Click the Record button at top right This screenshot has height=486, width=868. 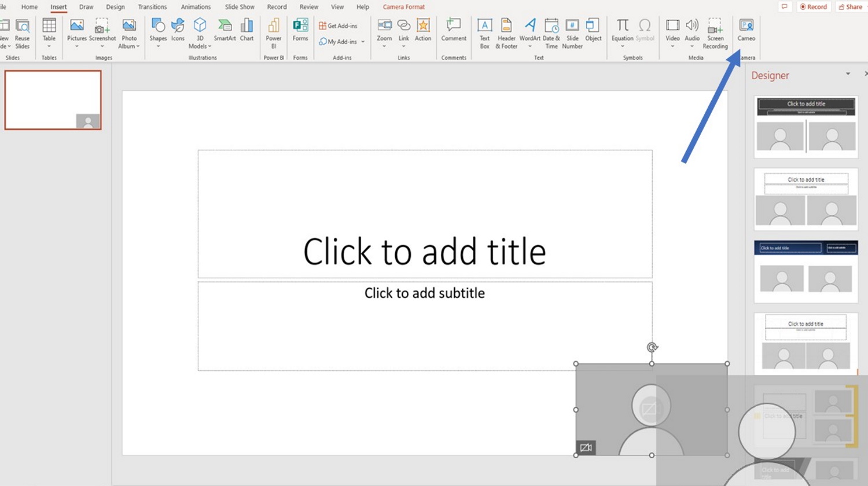[x=813, y=7]
